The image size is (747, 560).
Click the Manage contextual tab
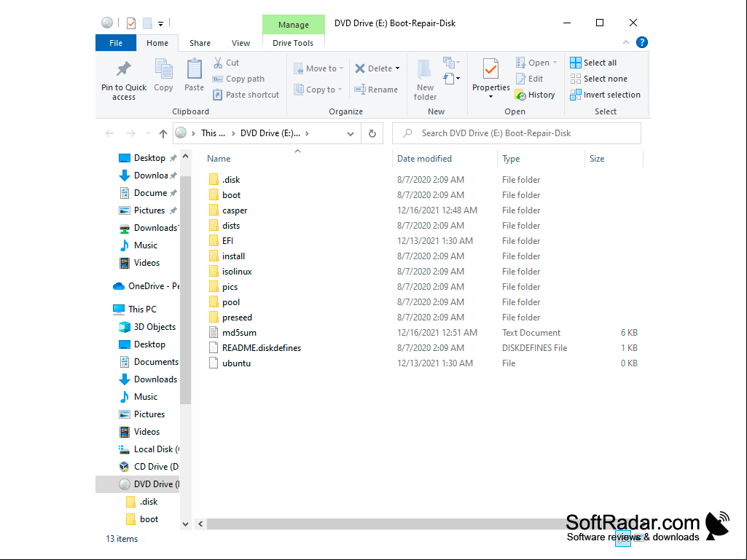[x=294, y=25]
